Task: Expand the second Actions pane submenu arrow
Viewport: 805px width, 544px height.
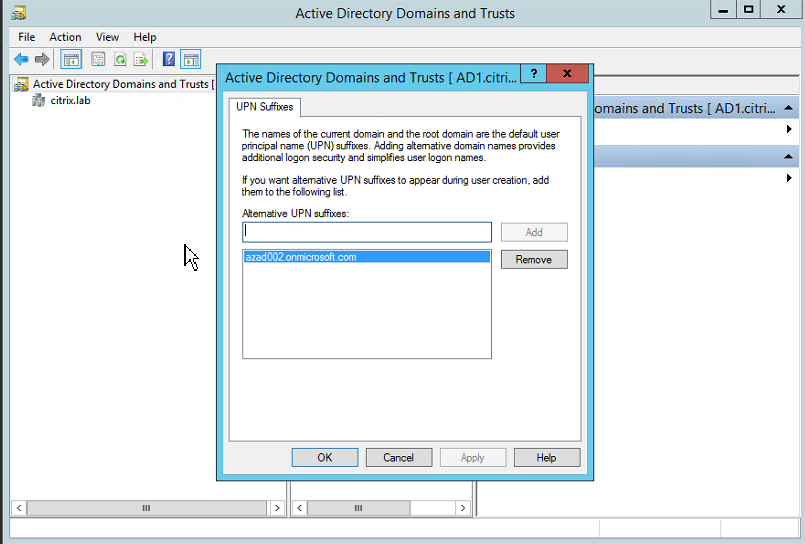Action: pos(789,177)
